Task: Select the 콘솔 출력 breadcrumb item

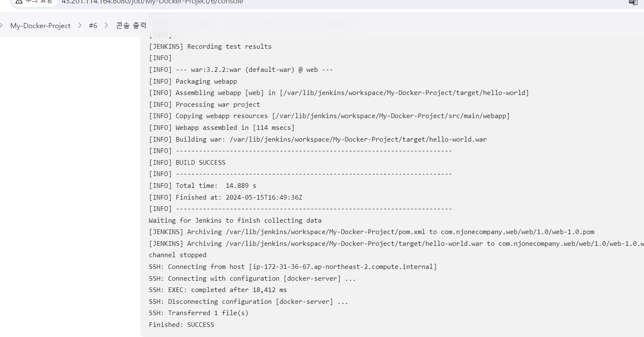Action: [131, 26]
